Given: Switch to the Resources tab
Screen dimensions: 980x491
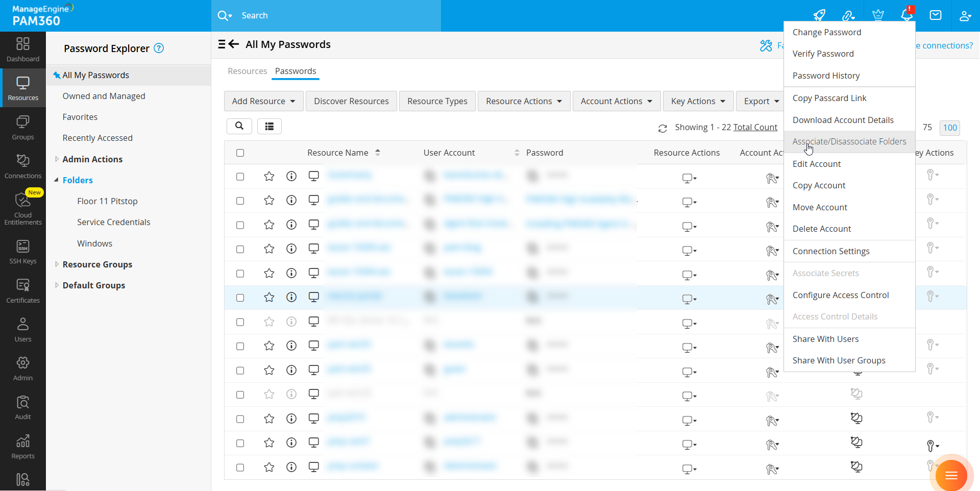Looking at the screenshot, I should tap(247, 71).
